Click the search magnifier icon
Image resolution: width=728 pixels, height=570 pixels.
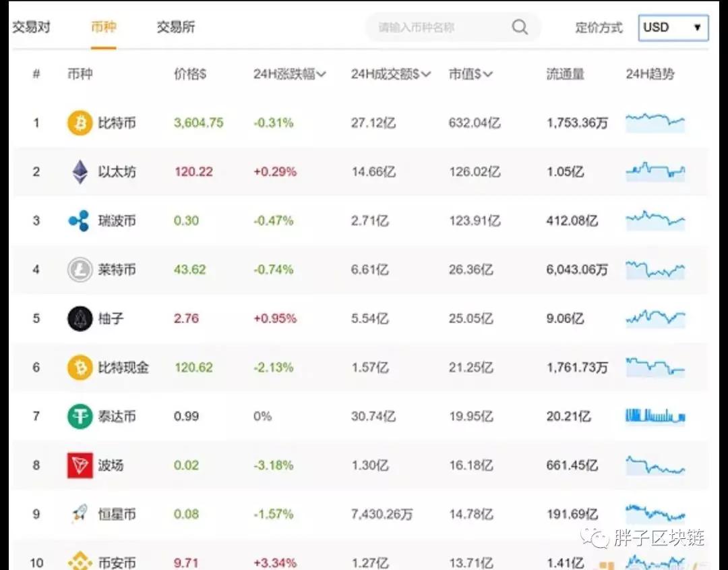(x=520, y=27)
